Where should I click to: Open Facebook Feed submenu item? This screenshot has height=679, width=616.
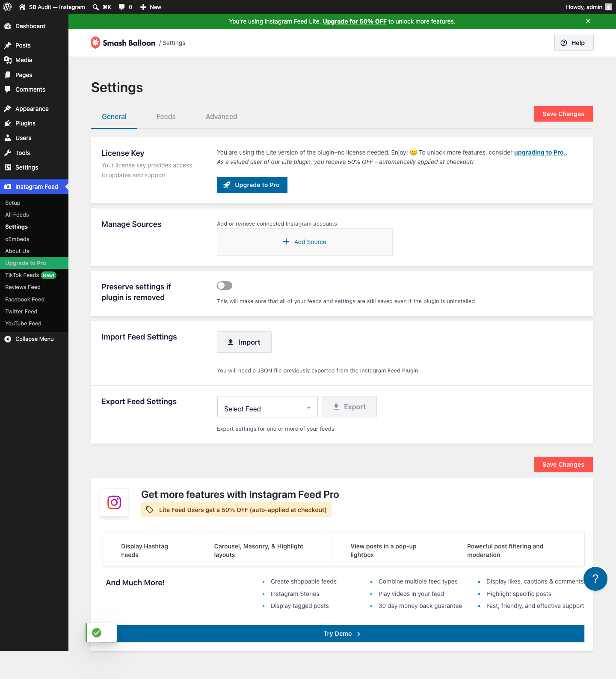click(25, 300)
